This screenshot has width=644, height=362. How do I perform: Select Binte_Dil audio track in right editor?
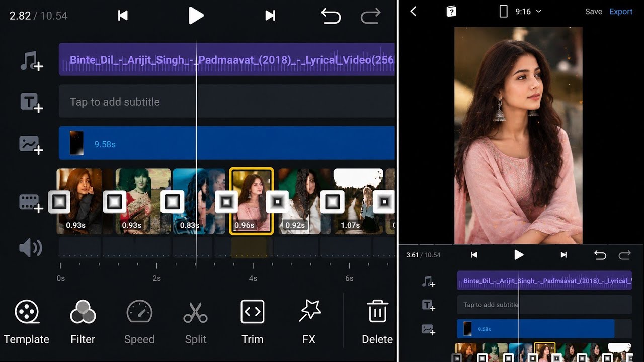[x=544, y=281]
